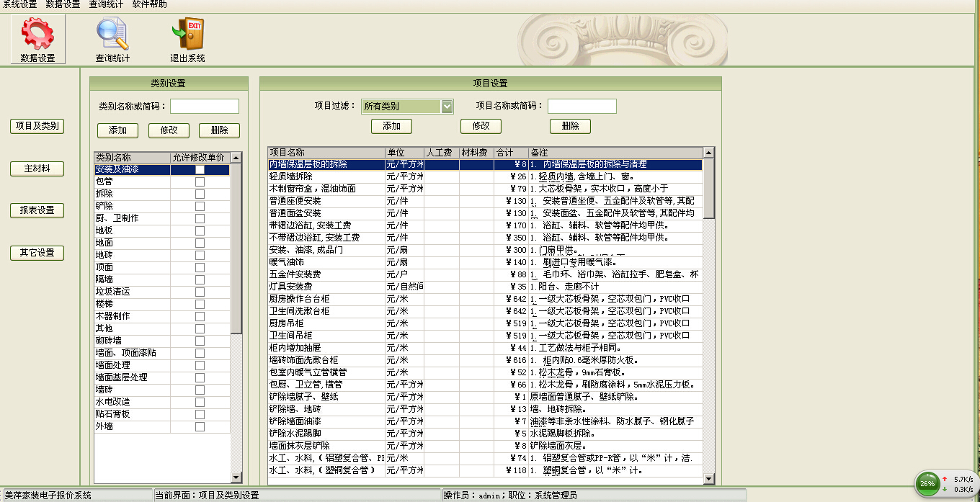The image size is (980, 502).
Task: Select project row 厨房操作台台柜
Action: [x=485, y=300]
